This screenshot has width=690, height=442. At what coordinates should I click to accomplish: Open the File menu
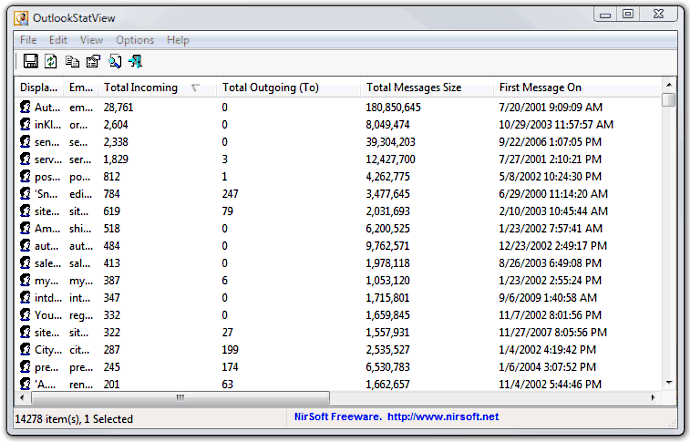coord(28,40)
